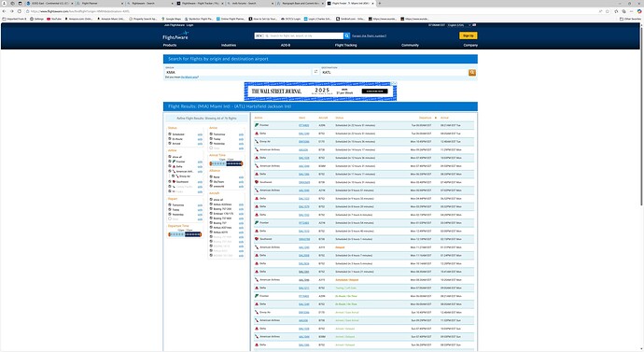Open the Forgot the flight number link
Viewport: 644px width, 352px height.
(x=369, y=36)
